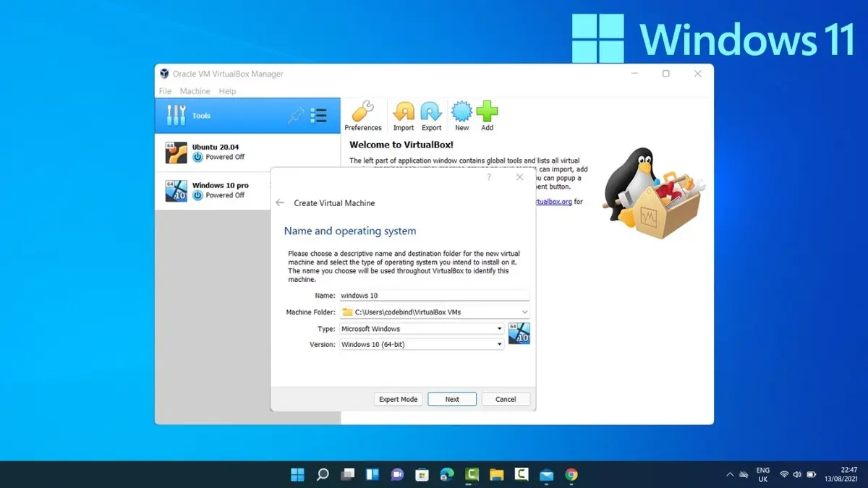The image size is (868, 488).
Task: Open VirtualBox Preferences from the toolbar
Action: (x=363, y=112)
